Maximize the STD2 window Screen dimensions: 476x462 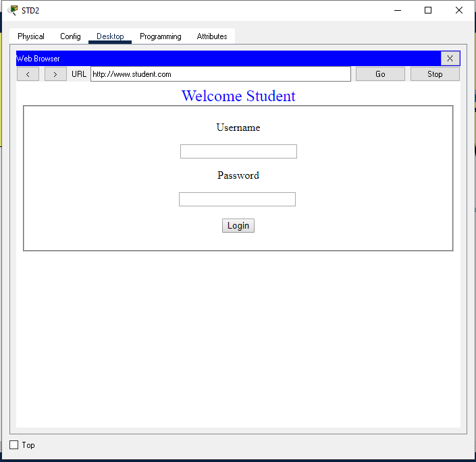[428, 10]
